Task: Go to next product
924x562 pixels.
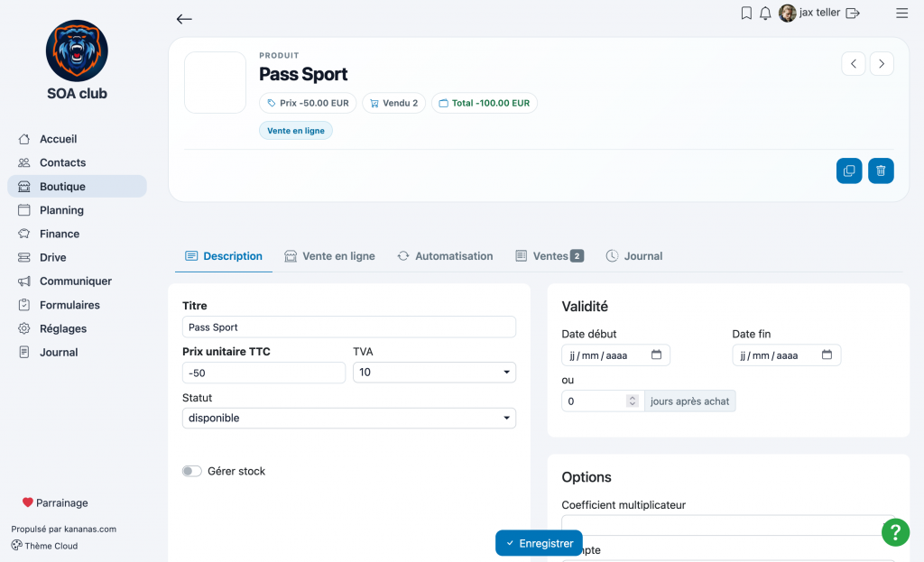Action: tap(882, 64)
